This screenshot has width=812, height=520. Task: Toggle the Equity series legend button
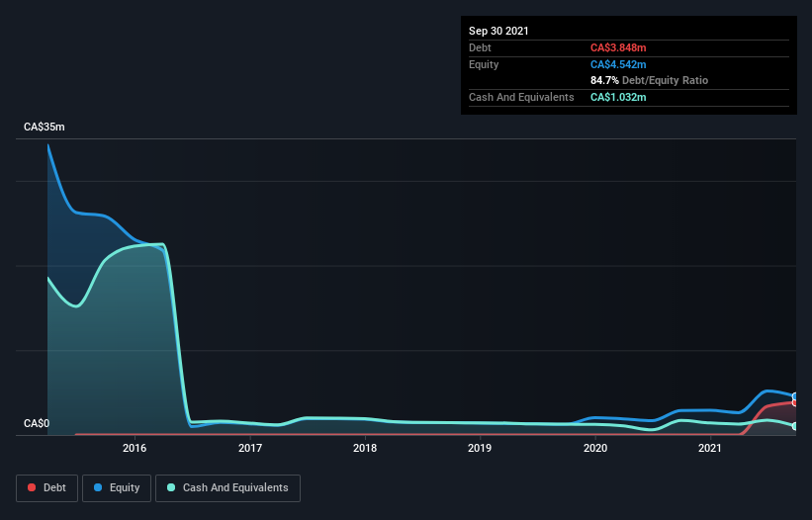pyautogui.click(x=117, y=488)
